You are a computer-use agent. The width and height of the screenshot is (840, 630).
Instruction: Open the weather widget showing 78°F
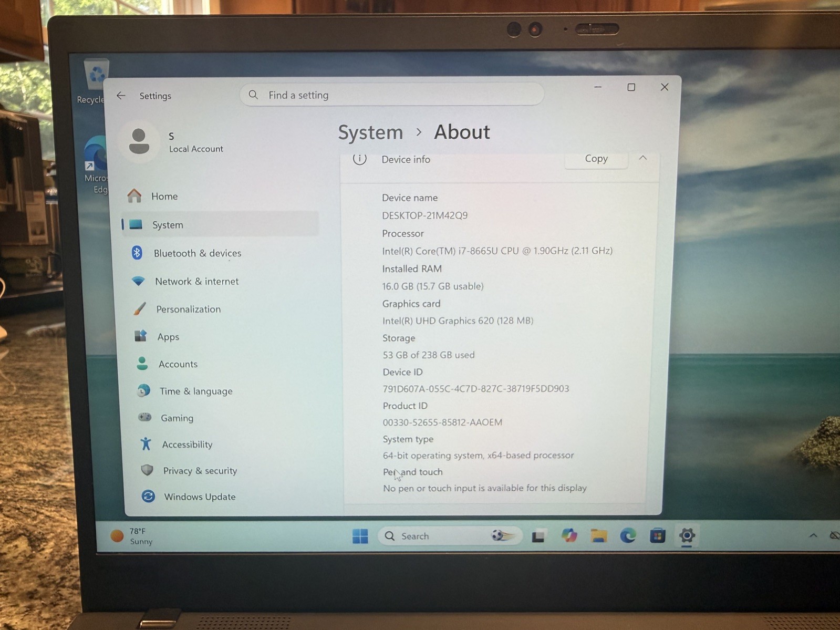(132, 536)
